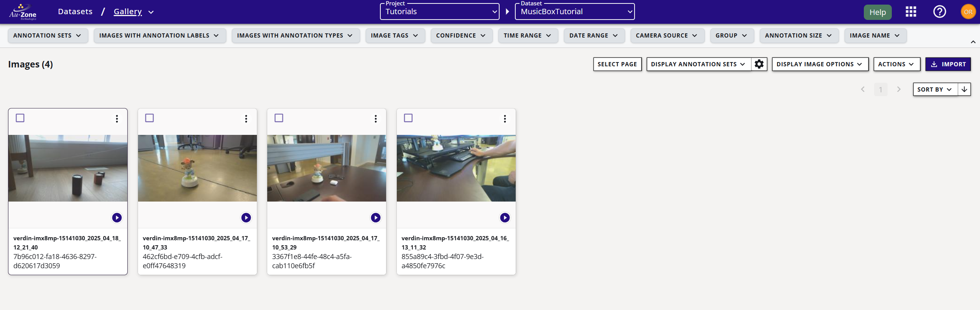Open three-dot menu on first image card

pyautogui.click(x=117, y=119)
